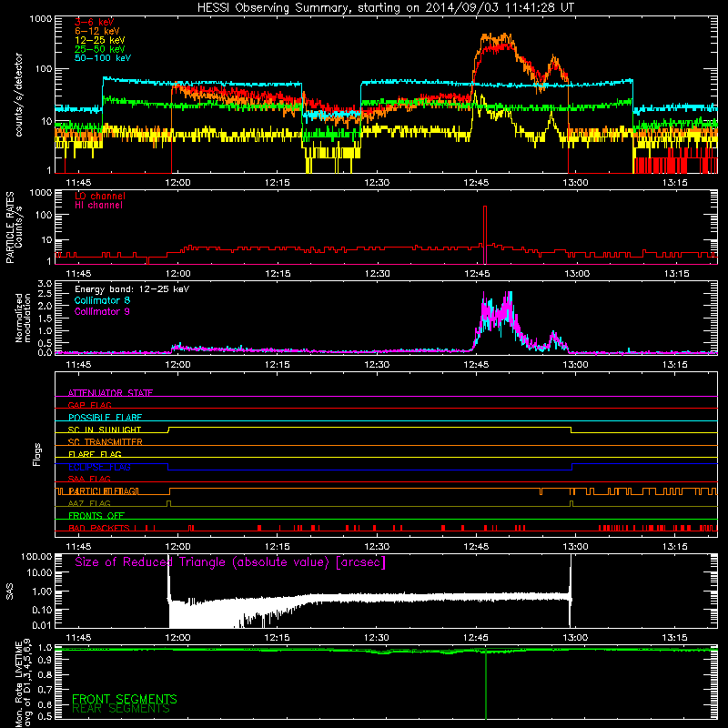Click the 100.00 tick value on SAS axis
Screen dimensions: 728x728
(x=36, y=556)
